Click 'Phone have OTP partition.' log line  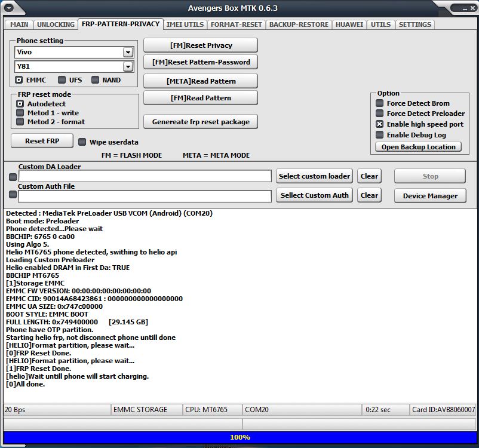50,330
